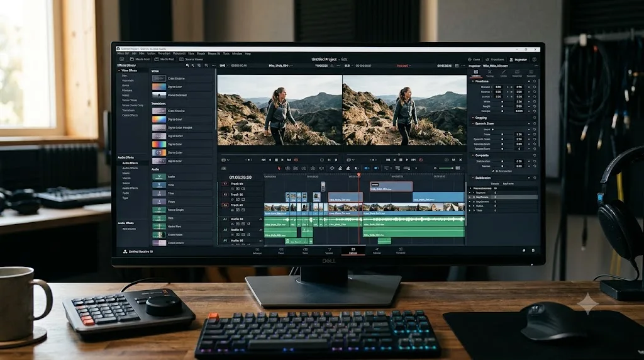
Task: Select the outlined title clip on top video track
Action: click(x=391, y=186)
